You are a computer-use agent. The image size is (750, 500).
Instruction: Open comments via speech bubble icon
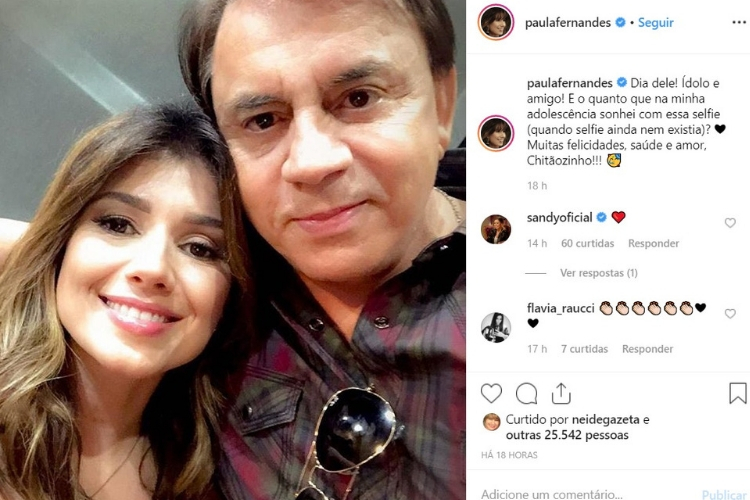point(527,393)
